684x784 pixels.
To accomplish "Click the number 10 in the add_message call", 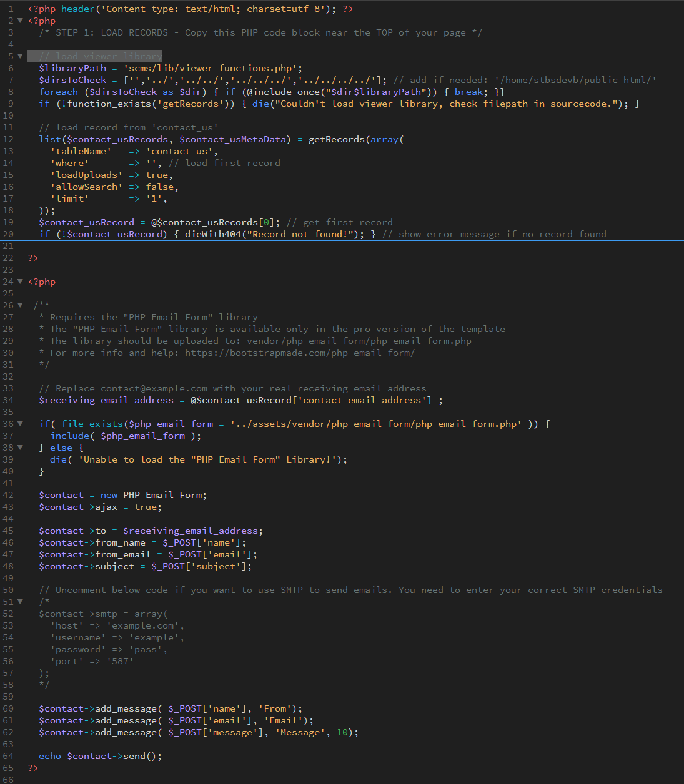I will click(342, 732).
